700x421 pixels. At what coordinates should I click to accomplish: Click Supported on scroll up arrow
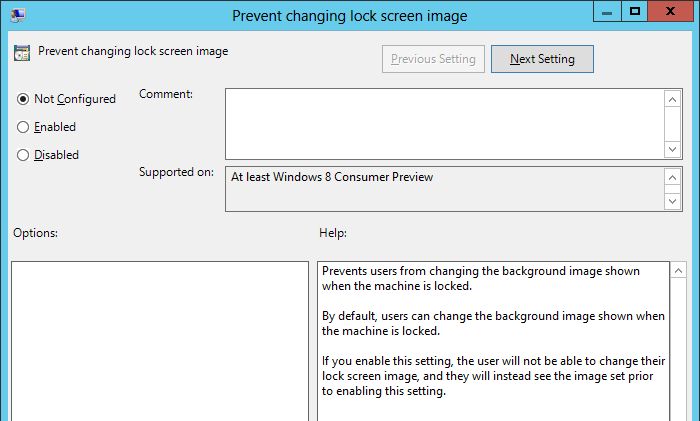673,177
